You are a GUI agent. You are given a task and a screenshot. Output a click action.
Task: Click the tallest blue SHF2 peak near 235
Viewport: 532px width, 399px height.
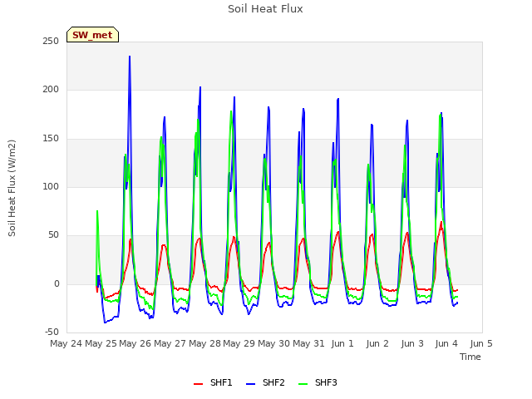tap(130, 57)
